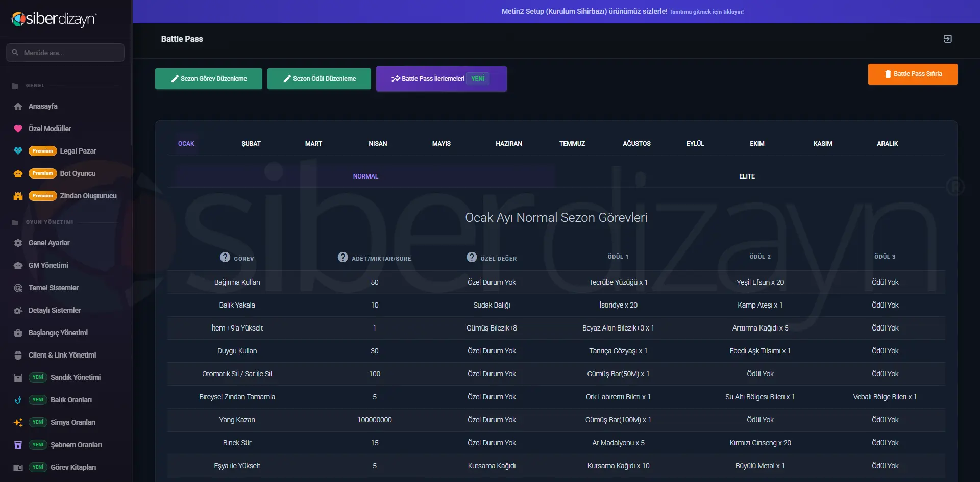Click the Bot Oyuncu robot icon
Viewport: 980px width, 482px height.
click(x=18, y=173)
